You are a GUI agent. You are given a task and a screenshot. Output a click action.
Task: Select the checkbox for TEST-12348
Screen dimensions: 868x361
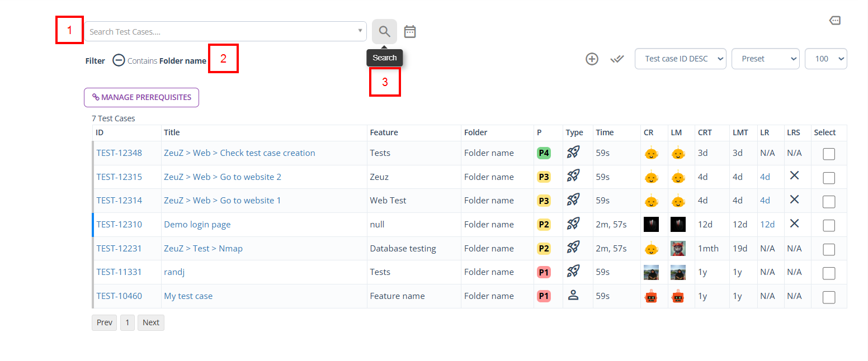(828, 154)
